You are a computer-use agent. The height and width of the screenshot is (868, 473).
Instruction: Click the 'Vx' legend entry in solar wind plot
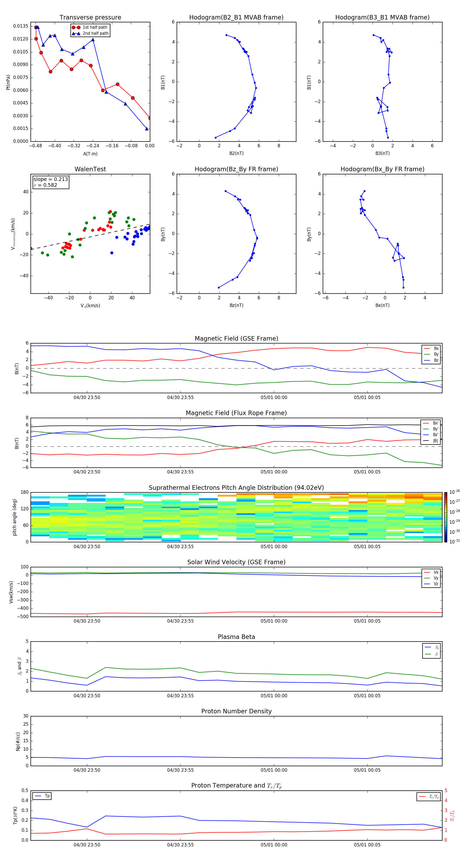coord(431,572)
